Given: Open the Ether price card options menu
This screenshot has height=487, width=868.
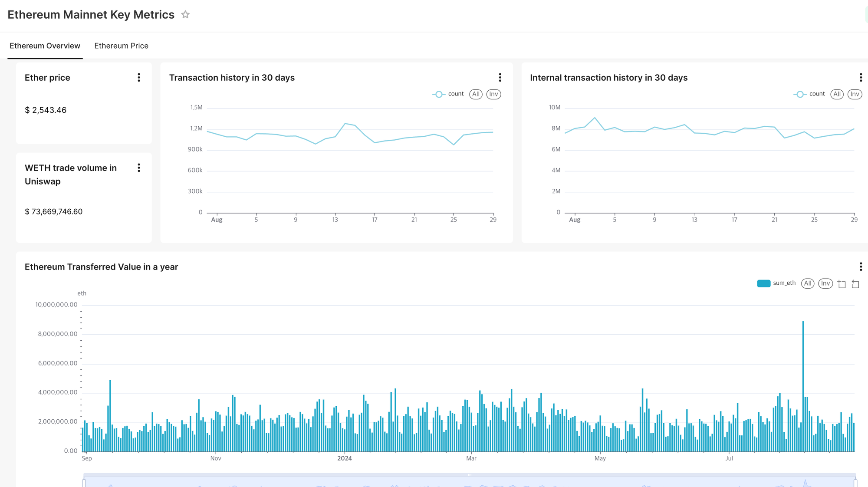Looking at the screenshot, I should coord(139,78).
